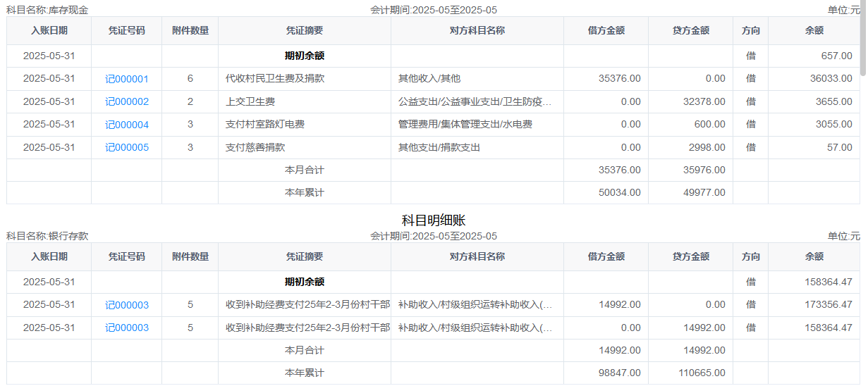Select the 支付慈善捐款 summary cell
868x386 pixels.
255,147
